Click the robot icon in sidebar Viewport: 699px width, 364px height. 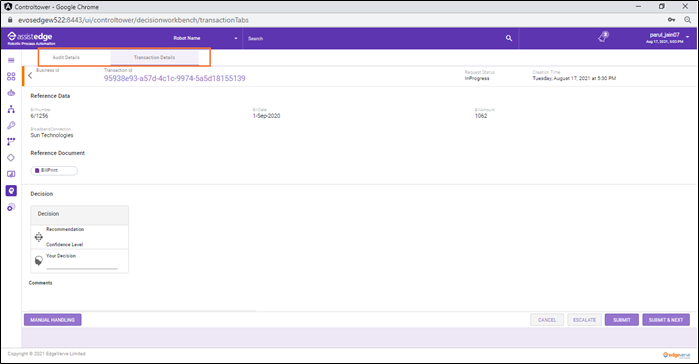point(11,93)
